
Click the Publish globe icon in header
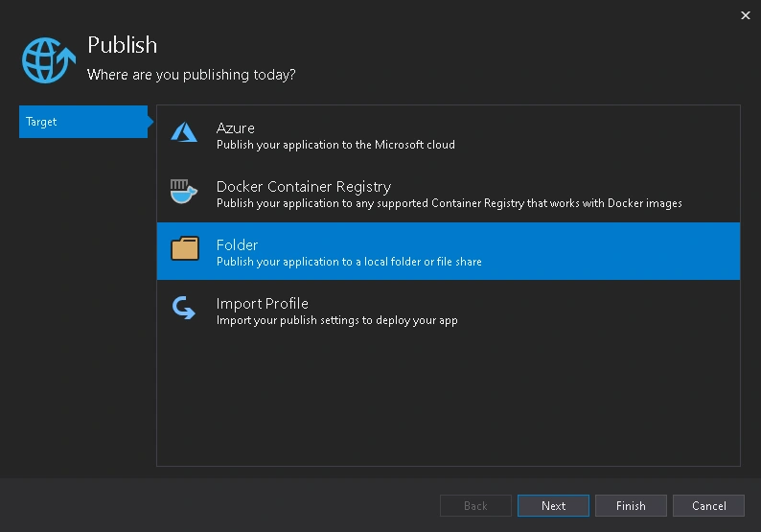coord(49,60)
